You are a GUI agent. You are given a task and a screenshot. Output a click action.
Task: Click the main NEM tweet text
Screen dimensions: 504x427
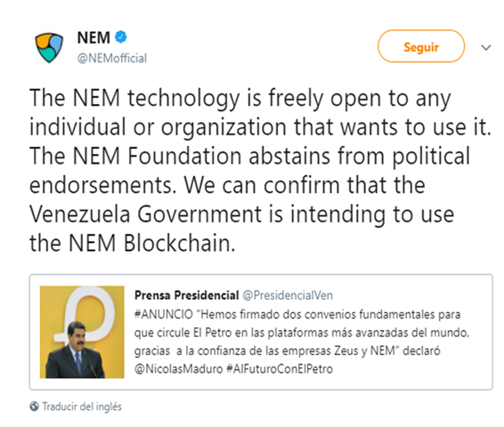point(260,170)
